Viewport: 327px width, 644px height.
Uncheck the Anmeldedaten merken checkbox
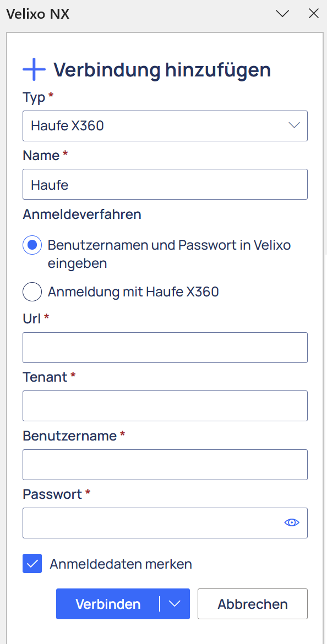(x=32, y=564)
